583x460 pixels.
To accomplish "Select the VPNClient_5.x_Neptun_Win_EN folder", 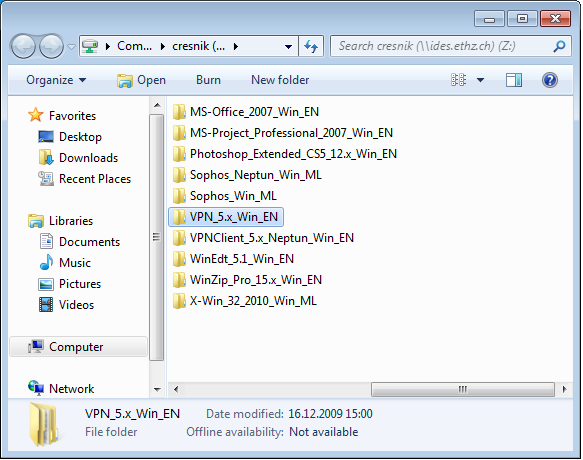I will (x=263, y=238).
